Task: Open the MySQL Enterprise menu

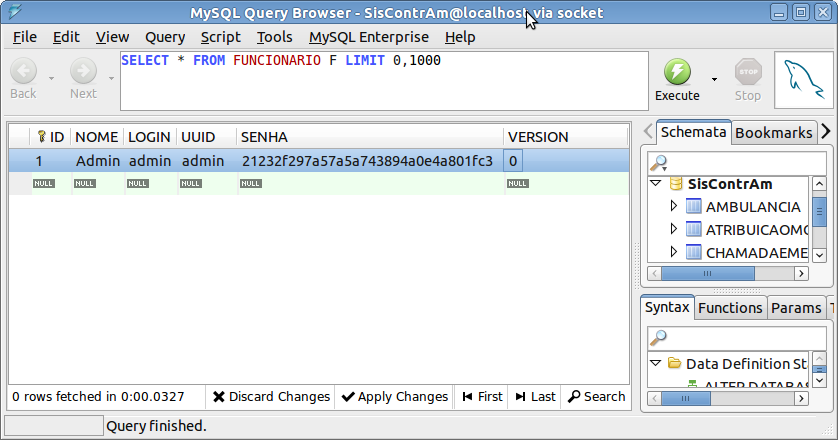Action: click(x=369, y=37)
